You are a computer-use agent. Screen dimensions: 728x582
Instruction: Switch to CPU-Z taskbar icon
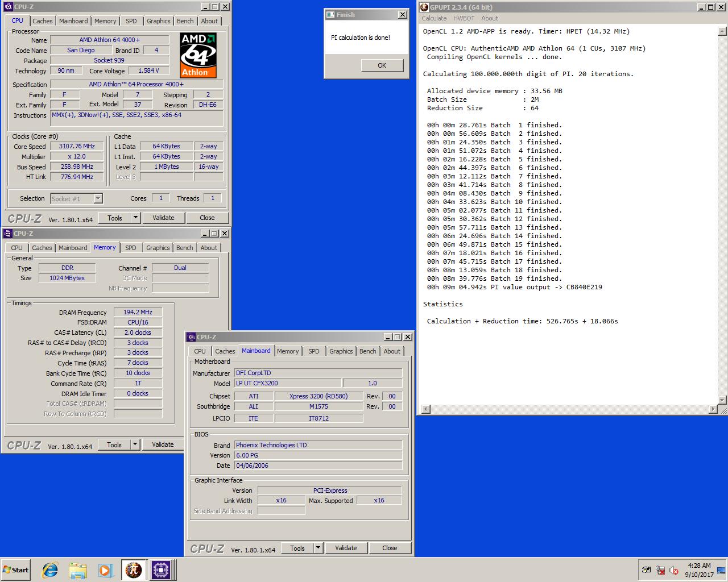(x=160, y=569)
